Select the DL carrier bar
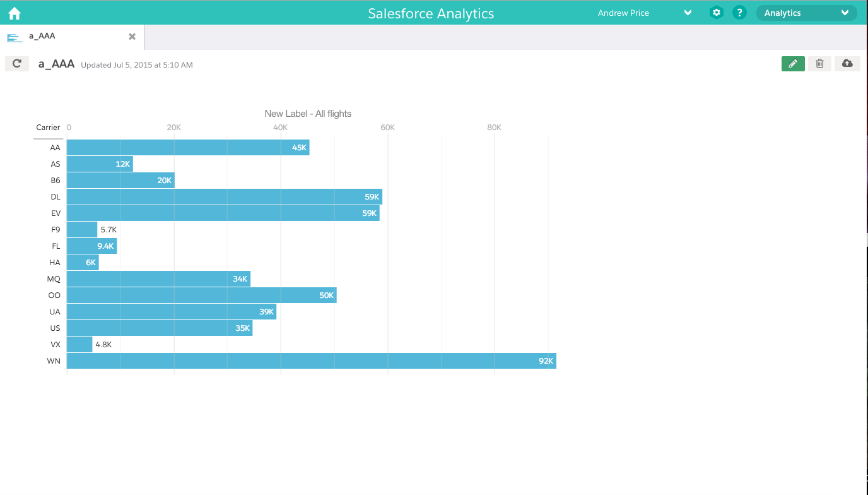 point(225,196)
